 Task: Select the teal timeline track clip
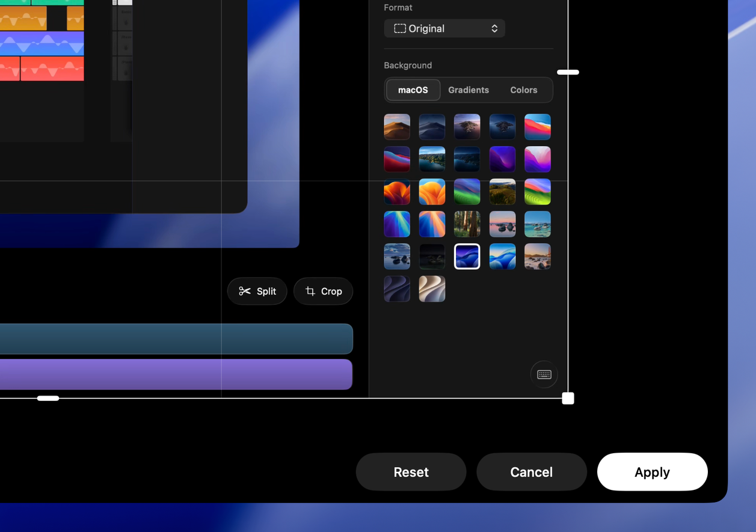[x=176, y=339]
